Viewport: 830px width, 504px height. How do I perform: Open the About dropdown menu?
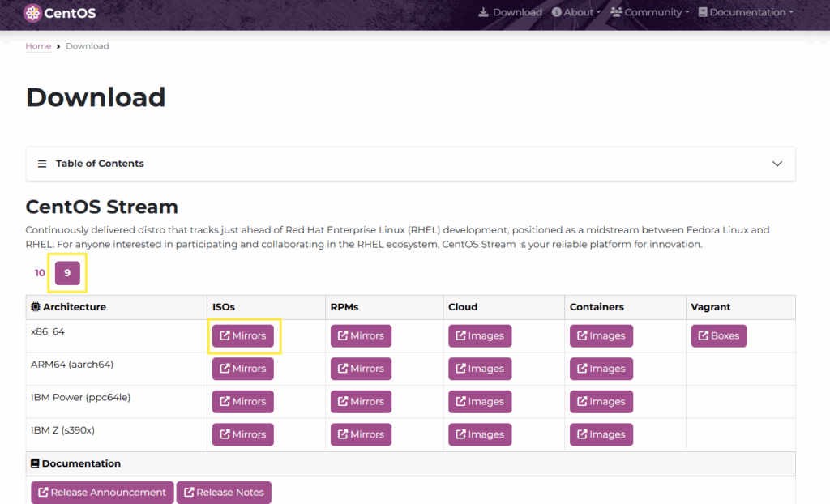point(576,12)
